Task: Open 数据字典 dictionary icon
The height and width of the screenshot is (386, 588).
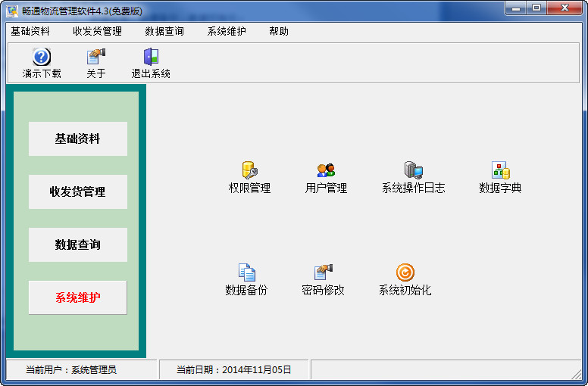Action: coord(500,170)
